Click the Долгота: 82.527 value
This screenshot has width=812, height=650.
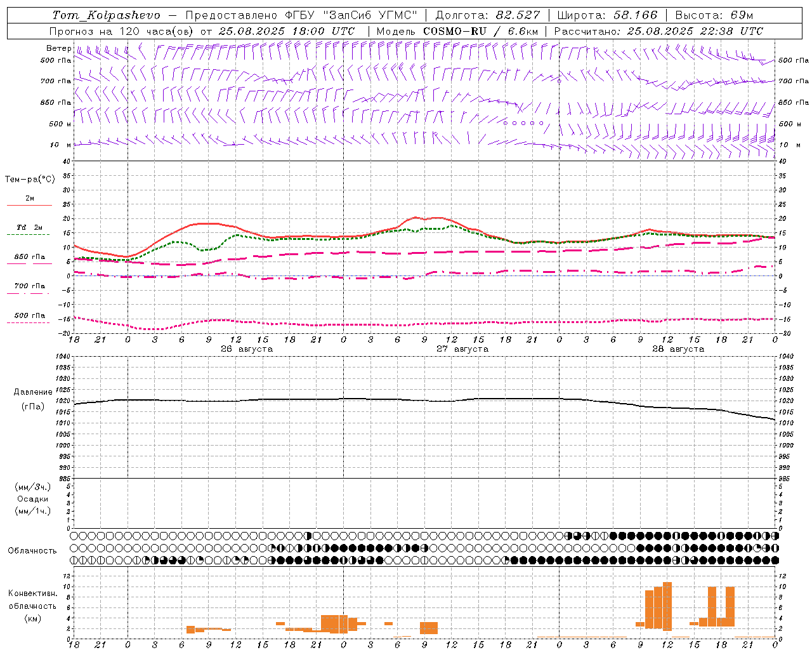pyautogui.click(x=488, y=15)
